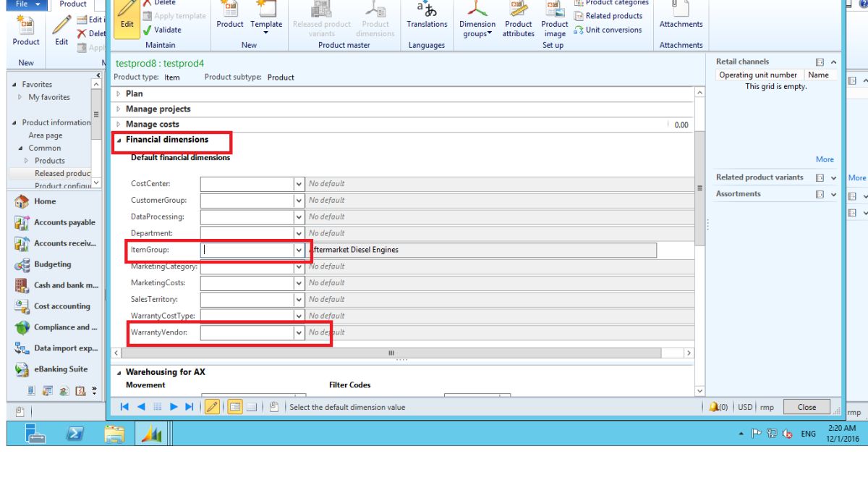Viewport: 868px width, 488px height.
Task: Click the More link under Retail channels
Action: pyautogui.click(x=825, y=159)
